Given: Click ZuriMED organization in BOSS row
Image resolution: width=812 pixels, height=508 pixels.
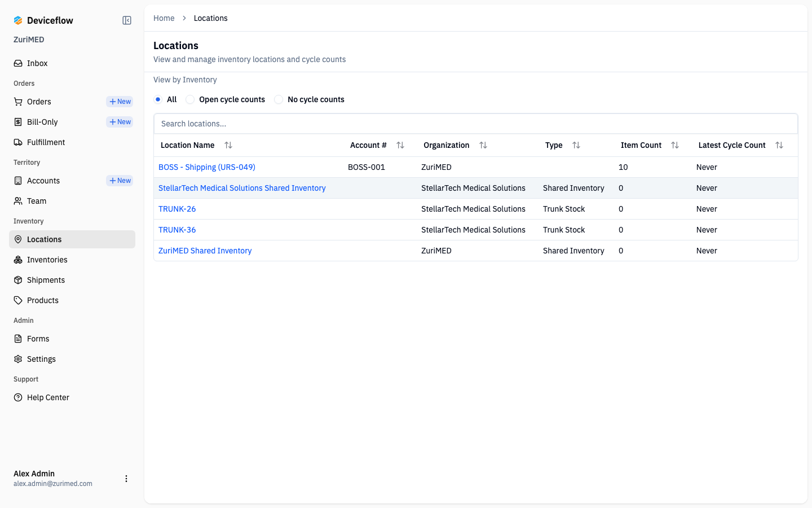Looking at the screenshot, I should click(x=436, y=167).
